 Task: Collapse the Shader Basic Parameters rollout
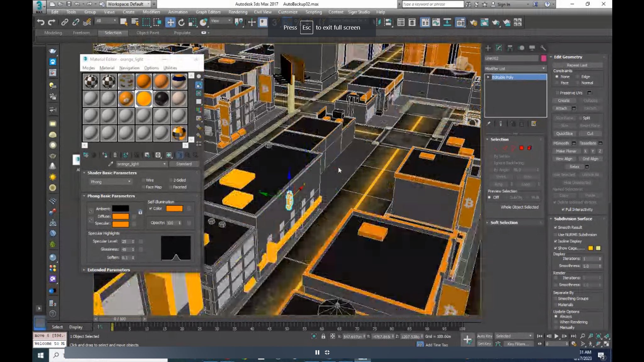[x=112, y=173]
